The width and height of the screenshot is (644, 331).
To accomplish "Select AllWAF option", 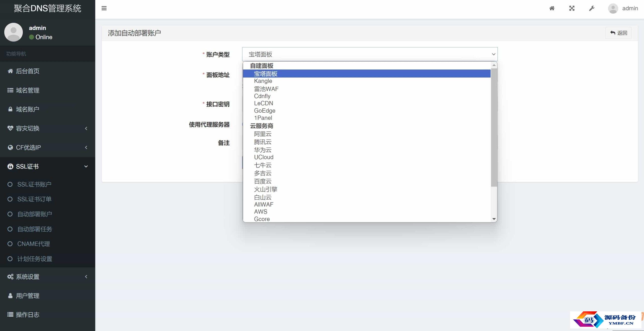I will pyautogui.click(x=367, y=204).
